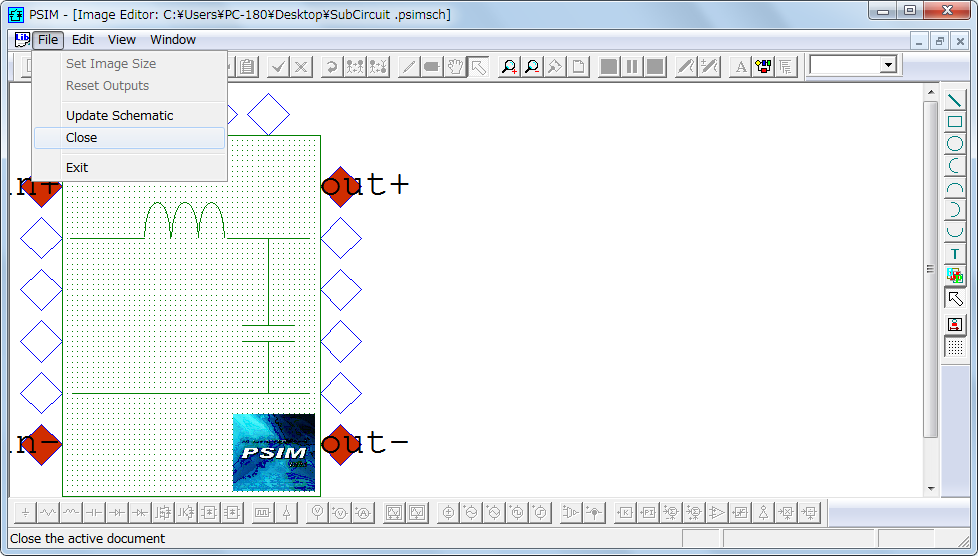Choose Exit from the File menu
The width and height of the screenshot is (978, 556).
click(129, 167)
